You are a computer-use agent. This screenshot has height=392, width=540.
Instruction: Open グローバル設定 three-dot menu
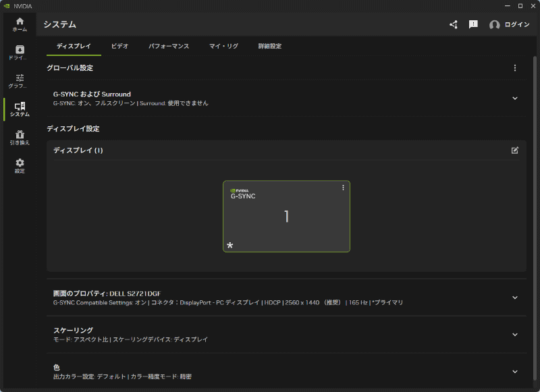tap(515, 67)
